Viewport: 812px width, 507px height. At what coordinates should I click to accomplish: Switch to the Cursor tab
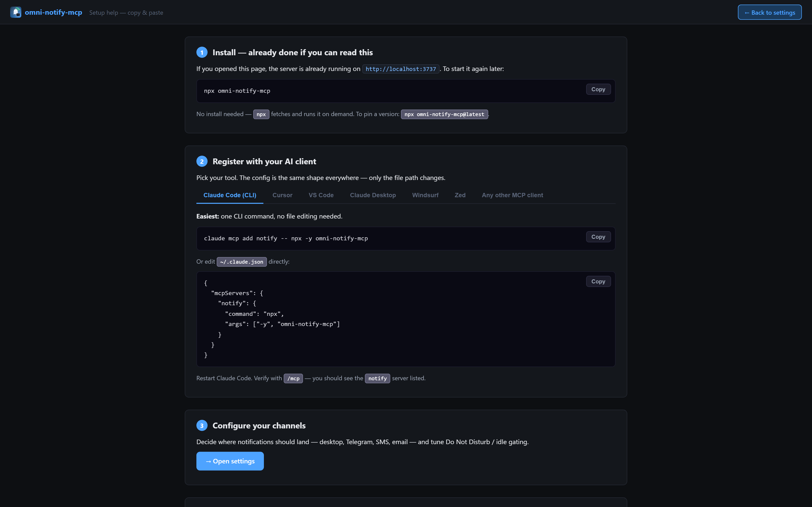(x=282, y=195)
